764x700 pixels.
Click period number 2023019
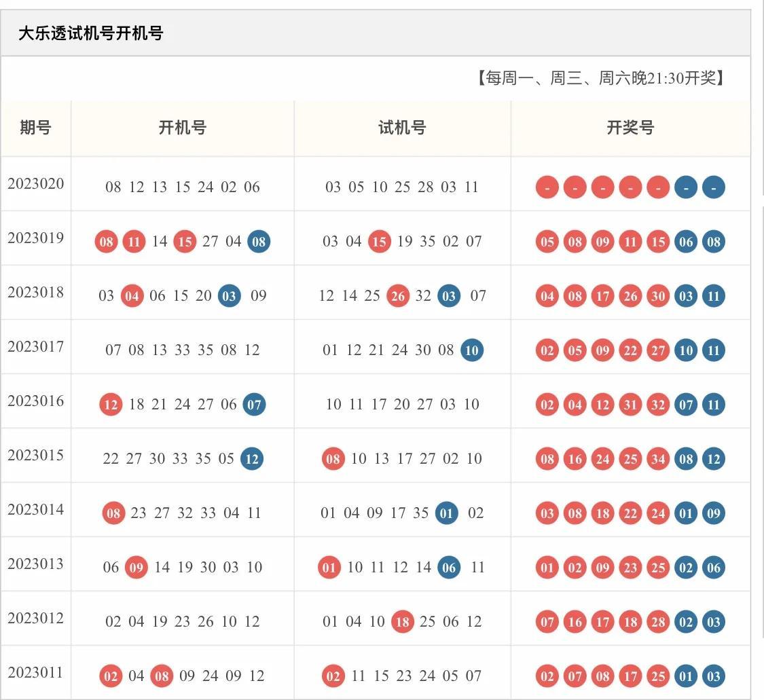tap(35, 238)
